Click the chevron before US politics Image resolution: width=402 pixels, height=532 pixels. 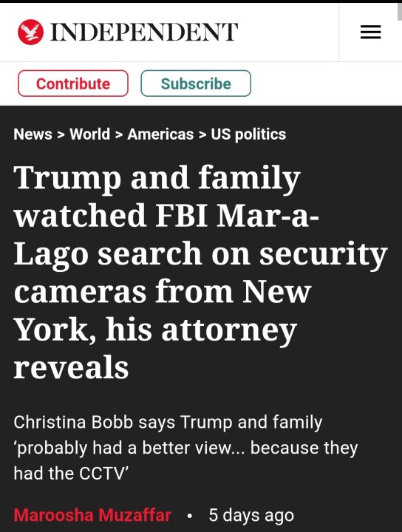[202, 134]
